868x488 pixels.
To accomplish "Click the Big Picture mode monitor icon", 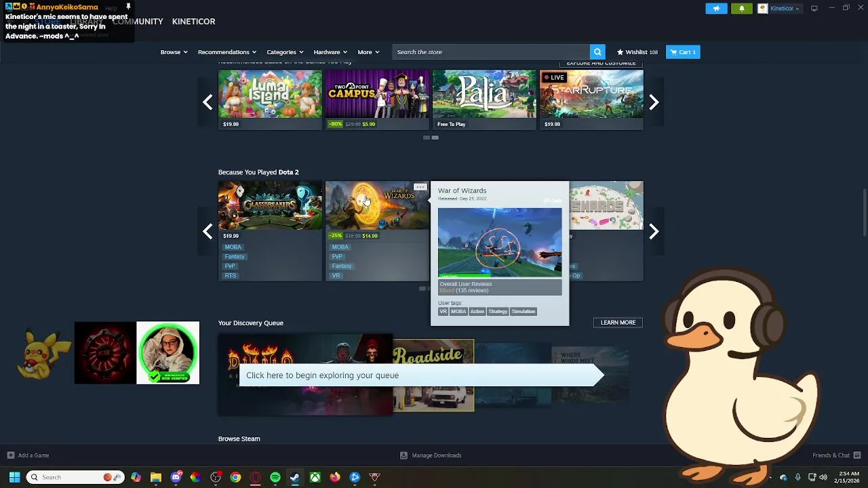I will pos(814,8).
